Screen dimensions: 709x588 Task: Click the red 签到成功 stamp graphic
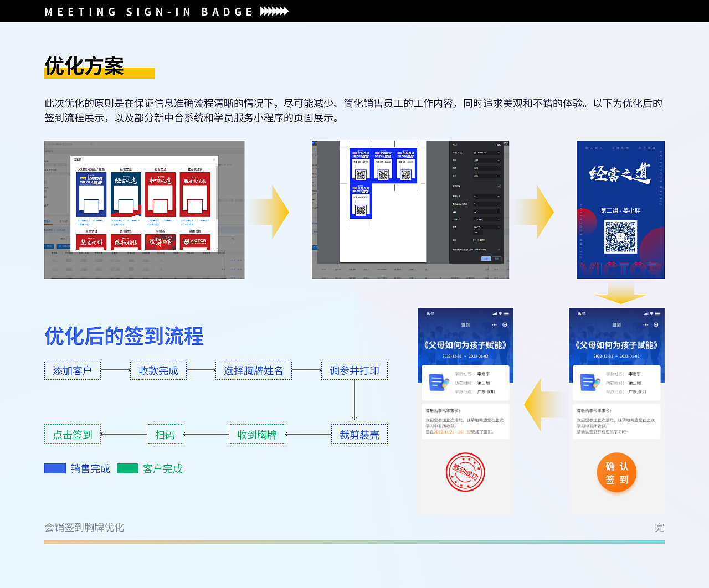[x=466, y=472]
